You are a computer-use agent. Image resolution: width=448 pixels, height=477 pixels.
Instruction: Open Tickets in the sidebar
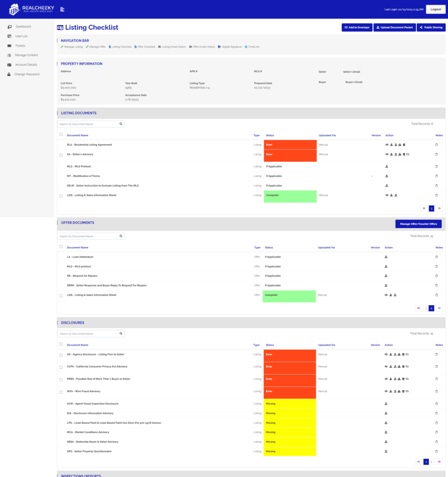pyautogui.click(x=20, y=46)
